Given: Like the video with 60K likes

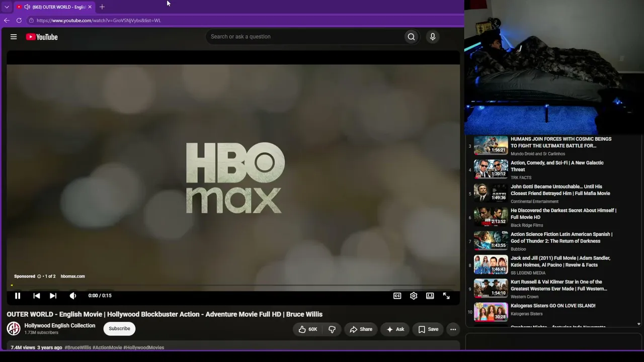Looking at the screenshot, I should (308, 329).
